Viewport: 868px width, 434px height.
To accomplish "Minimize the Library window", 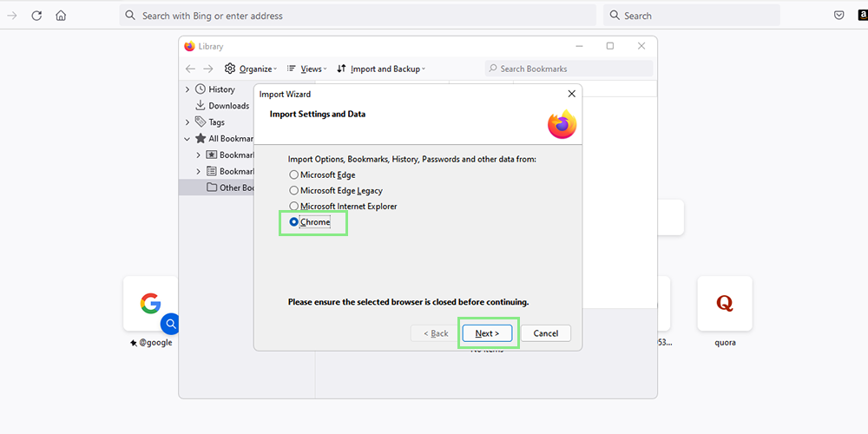I will [x=579, y=46].
